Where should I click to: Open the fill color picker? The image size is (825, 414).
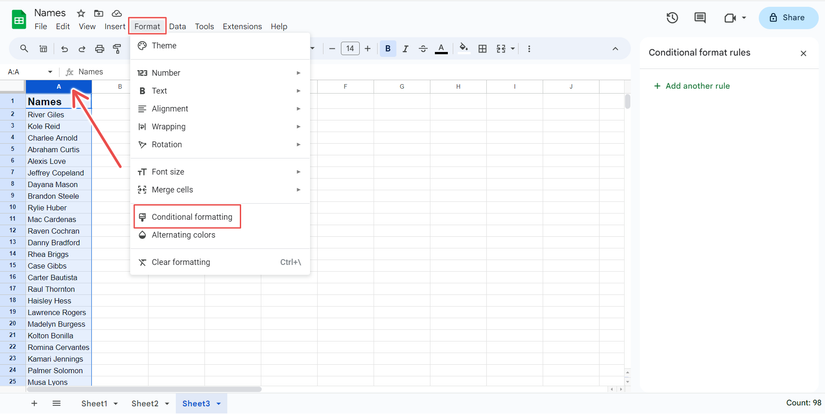[x=464, y=48]
